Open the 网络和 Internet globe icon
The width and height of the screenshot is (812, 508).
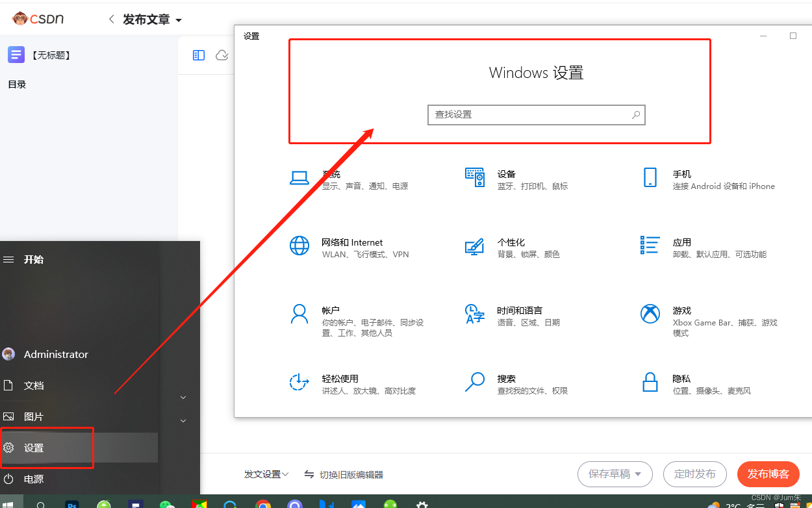299,246
